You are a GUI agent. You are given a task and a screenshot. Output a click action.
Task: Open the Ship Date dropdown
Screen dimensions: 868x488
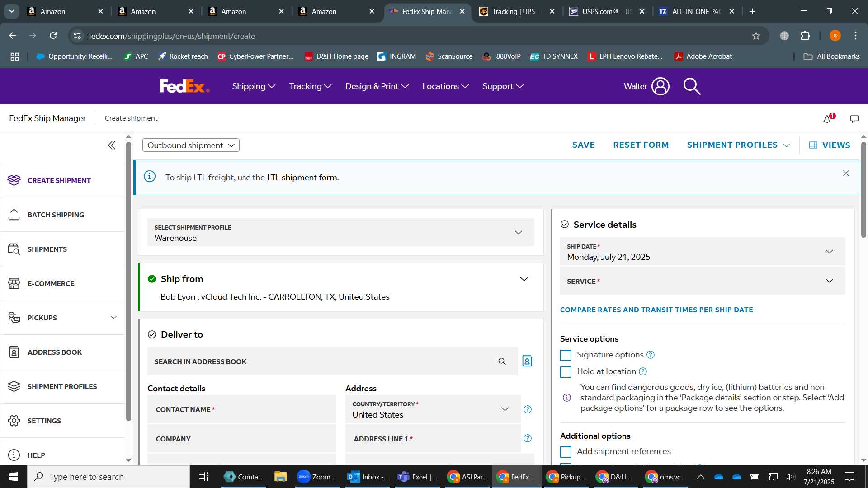coord(703,252)
